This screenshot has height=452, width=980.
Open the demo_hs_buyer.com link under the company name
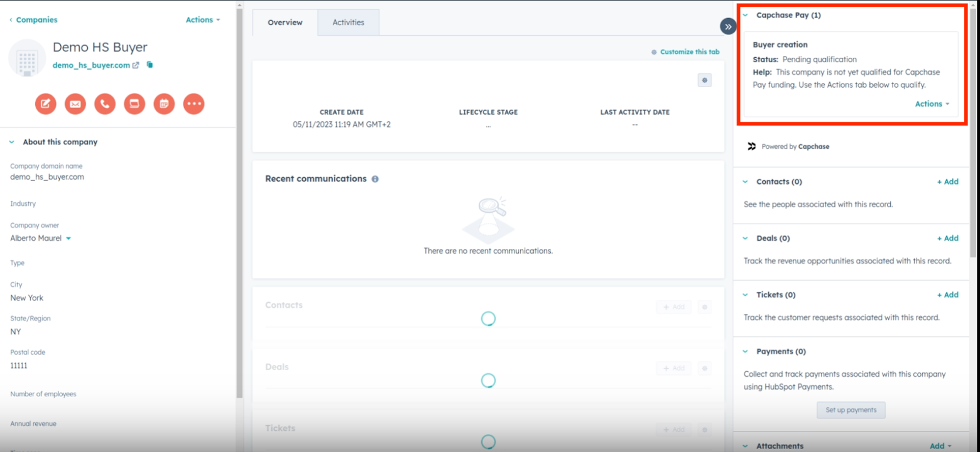(x=91, y=65)
